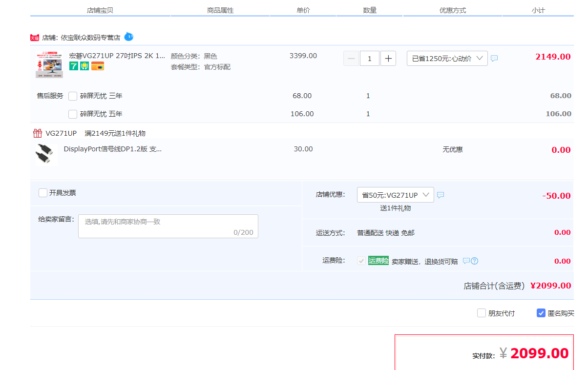The image size is (588, 370).
Task: Click the green 7-day return badge
Action: point(74,66)
